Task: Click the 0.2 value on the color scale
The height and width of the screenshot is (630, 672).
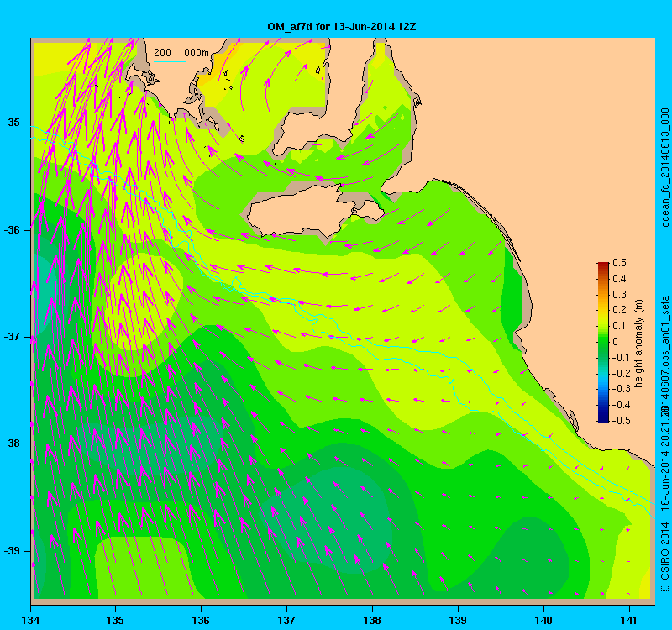Action: click(x=619, y=310)
